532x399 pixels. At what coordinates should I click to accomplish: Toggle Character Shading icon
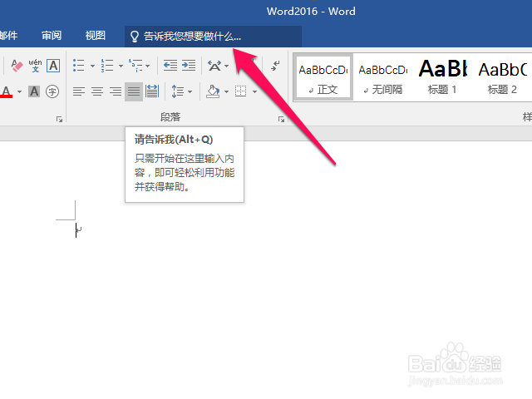coord(34,91)
